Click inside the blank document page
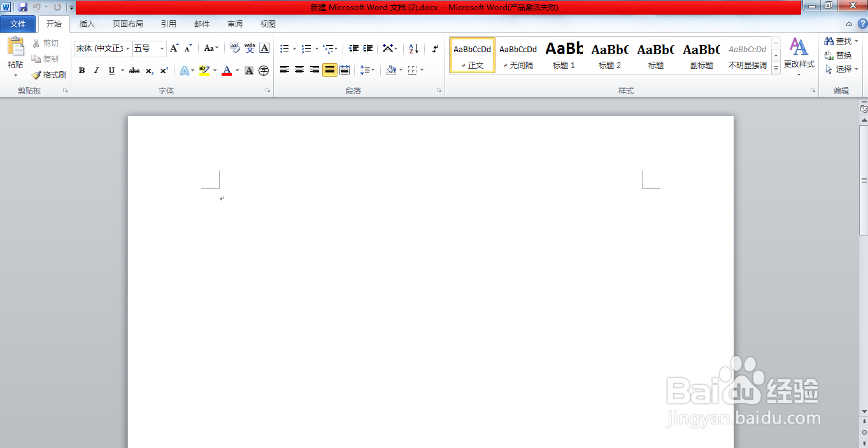The height and width of the screenshot is (448, 868). (430, 281)
